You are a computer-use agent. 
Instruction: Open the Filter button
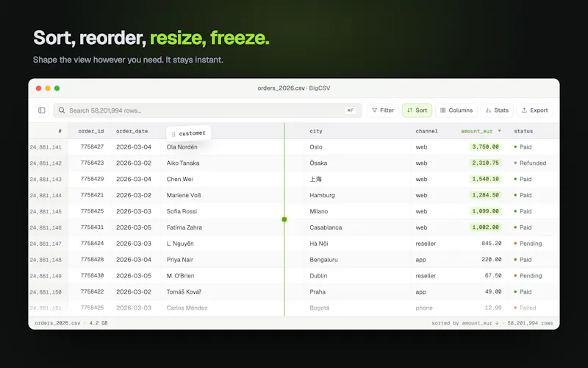(x=383, y=110)
